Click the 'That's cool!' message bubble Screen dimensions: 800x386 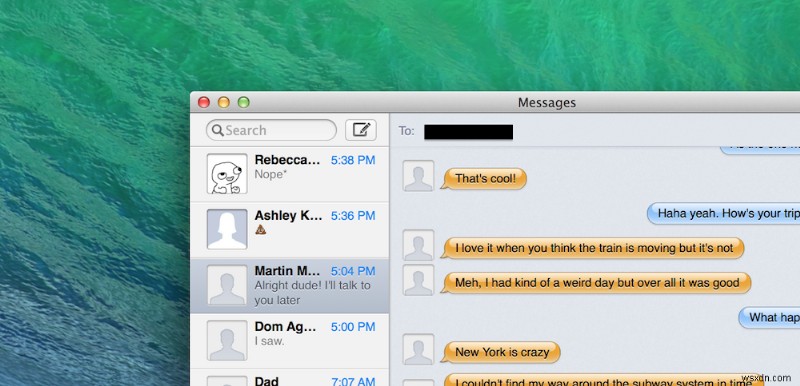point(484,179)
